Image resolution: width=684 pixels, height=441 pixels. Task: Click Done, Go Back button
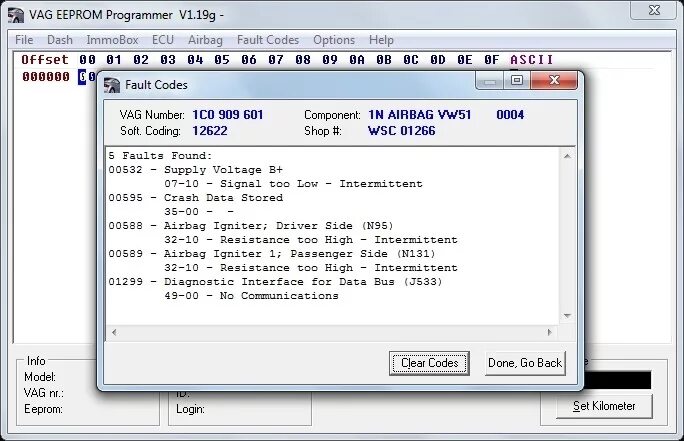[x=525, y=363]
